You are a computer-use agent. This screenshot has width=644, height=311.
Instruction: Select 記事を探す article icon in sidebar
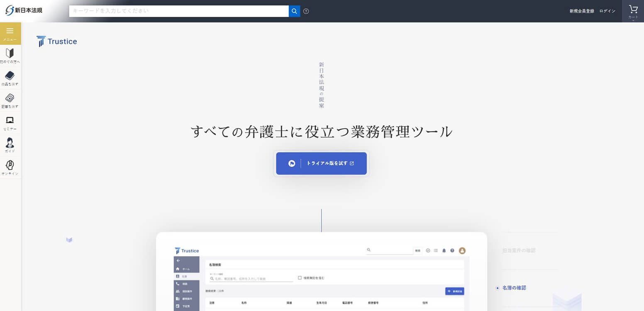pyautogui.click(x=10, y=100)
